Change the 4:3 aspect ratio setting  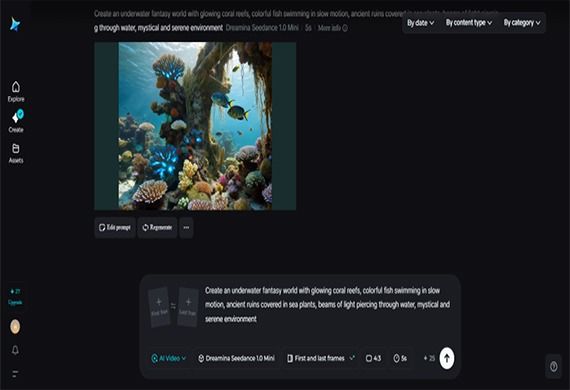(373, 358)
